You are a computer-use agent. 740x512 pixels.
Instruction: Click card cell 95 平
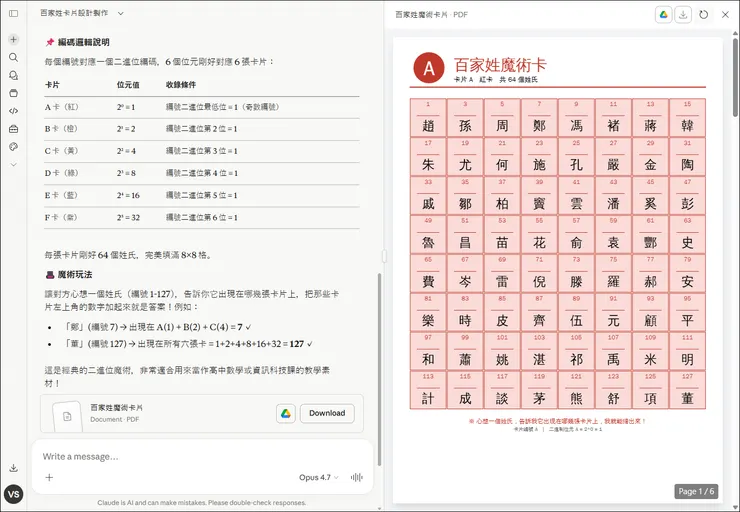tap(687, 312)
